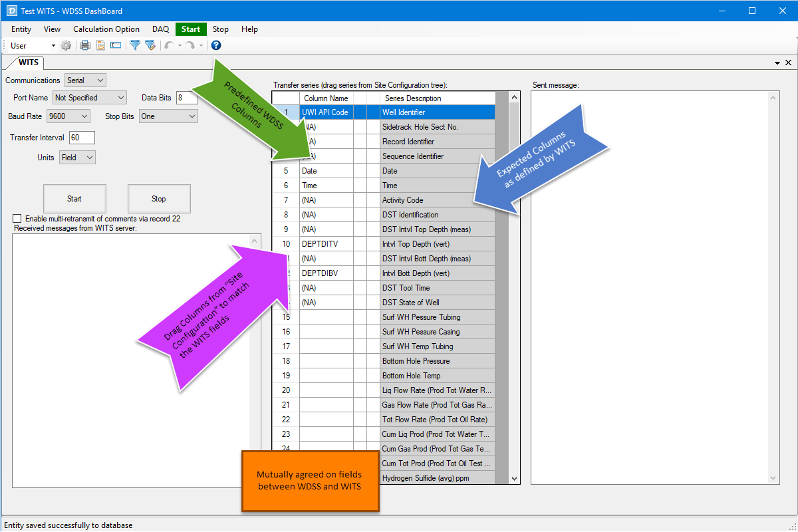This screenshot has width=798, height=532.
Task: Open the Calculation Option menu
Action: 106,29
